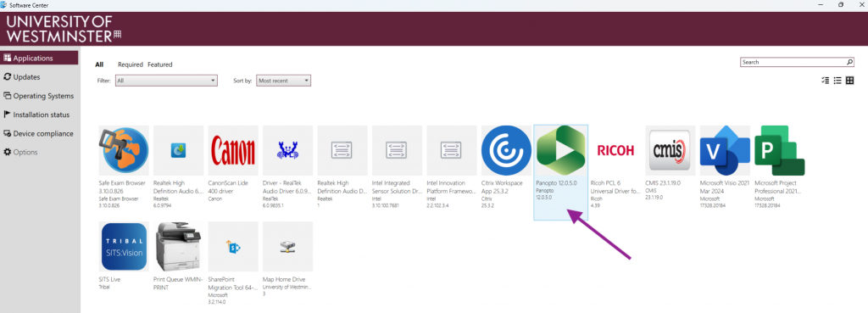This screenshot has height=313, width=868.
Task: Click the University of Westminster logo
Action: click(64, 29)
